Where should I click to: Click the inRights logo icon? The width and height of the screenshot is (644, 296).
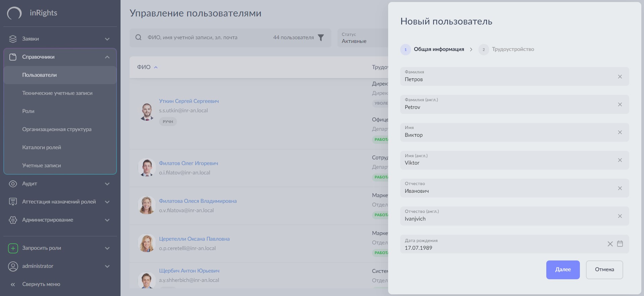click(x=14, y=13)
